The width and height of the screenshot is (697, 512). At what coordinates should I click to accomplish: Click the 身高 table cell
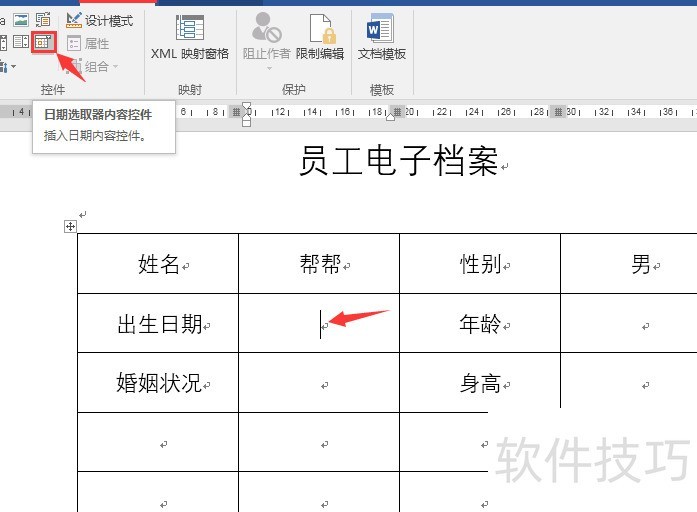pyautogui.click(x=480, y=383)
